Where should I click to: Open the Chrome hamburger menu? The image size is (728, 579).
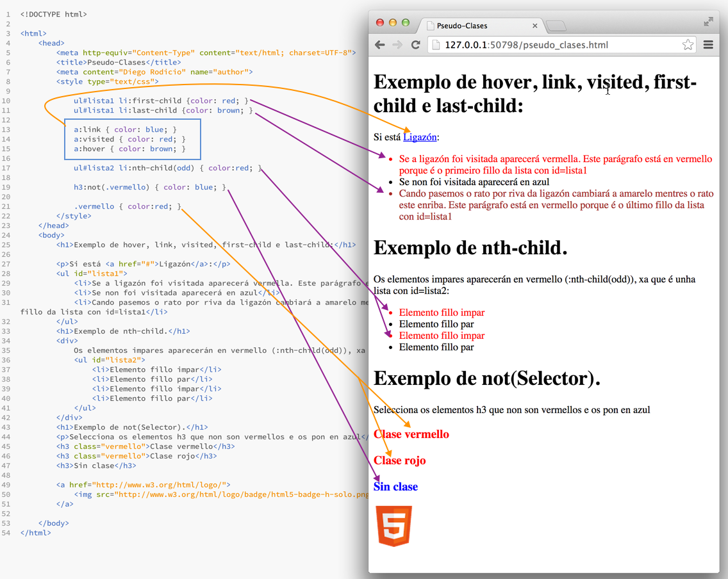click(x=708, y=45)
